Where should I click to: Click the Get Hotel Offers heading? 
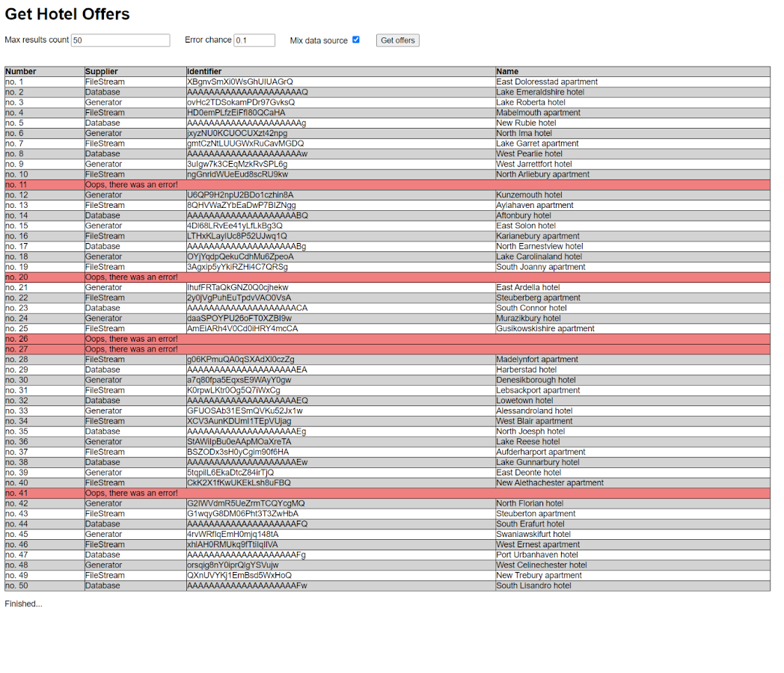coord(67,14)
